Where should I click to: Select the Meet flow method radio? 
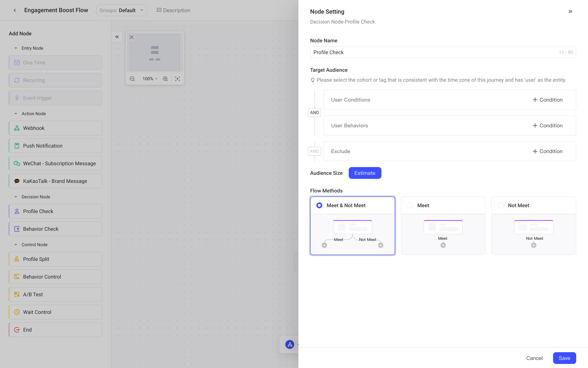point(410,205)
